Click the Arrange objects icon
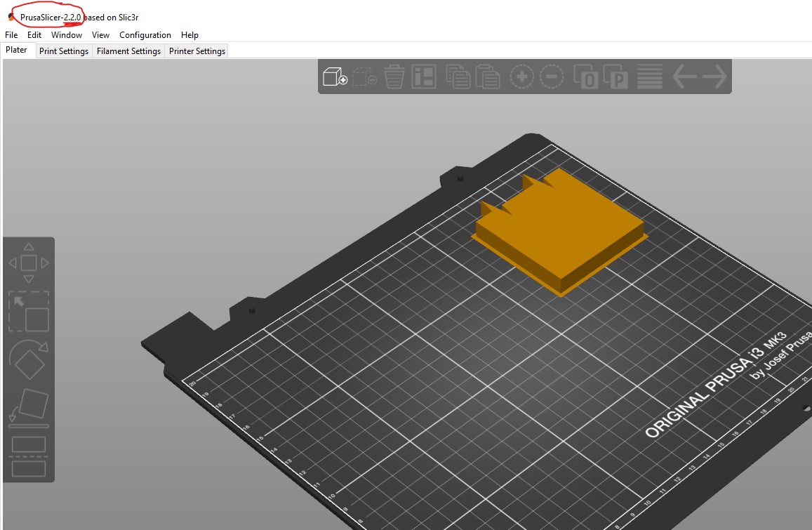812x530 pixels. (x=424, y=77)
